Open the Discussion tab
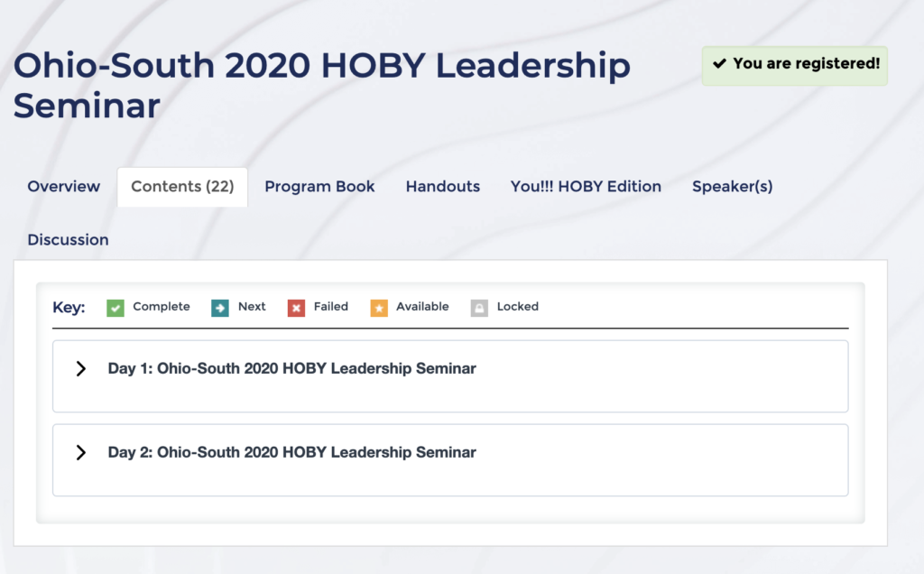Image resolution: width=924 pixels, height=574 pixels. [x=68, y=240]
